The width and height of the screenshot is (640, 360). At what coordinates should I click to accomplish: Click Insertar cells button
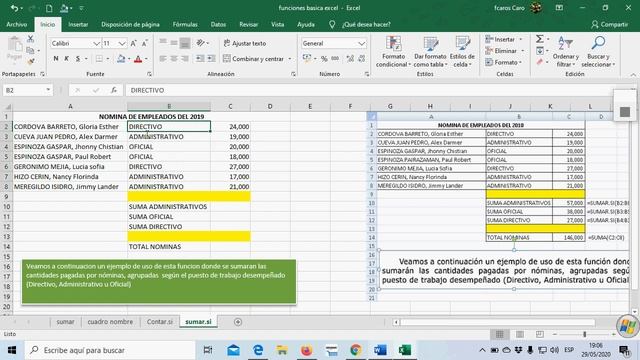coord(504,39)
